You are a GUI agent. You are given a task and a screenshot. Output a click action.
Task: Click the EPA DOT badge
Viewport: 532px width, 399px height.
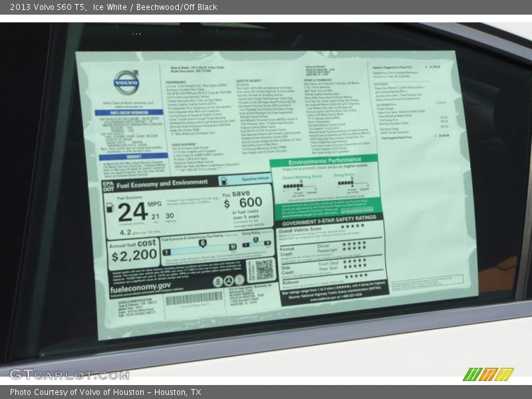[108, 186]
